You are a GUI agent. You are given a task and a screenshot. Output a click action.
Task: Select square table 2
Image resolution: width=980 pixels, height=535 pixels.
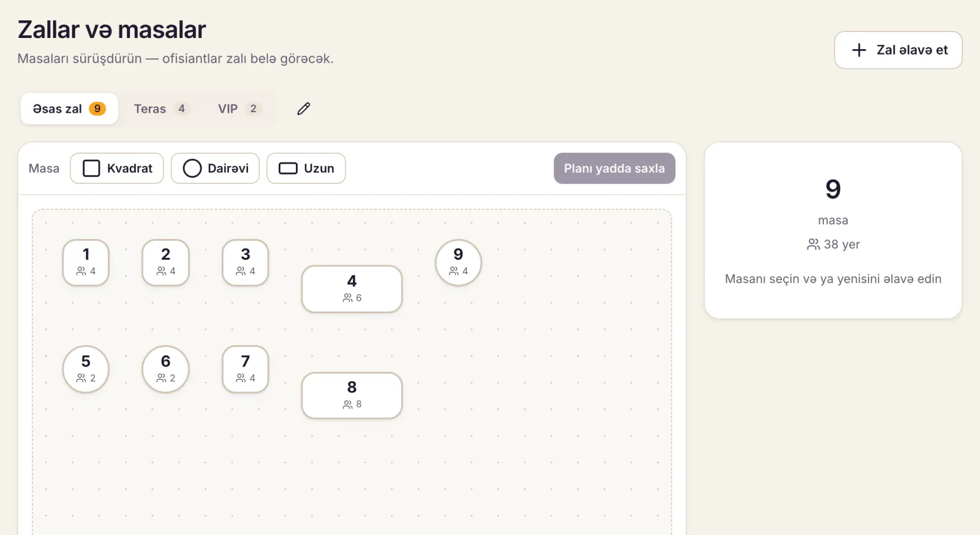pos(165,262)
